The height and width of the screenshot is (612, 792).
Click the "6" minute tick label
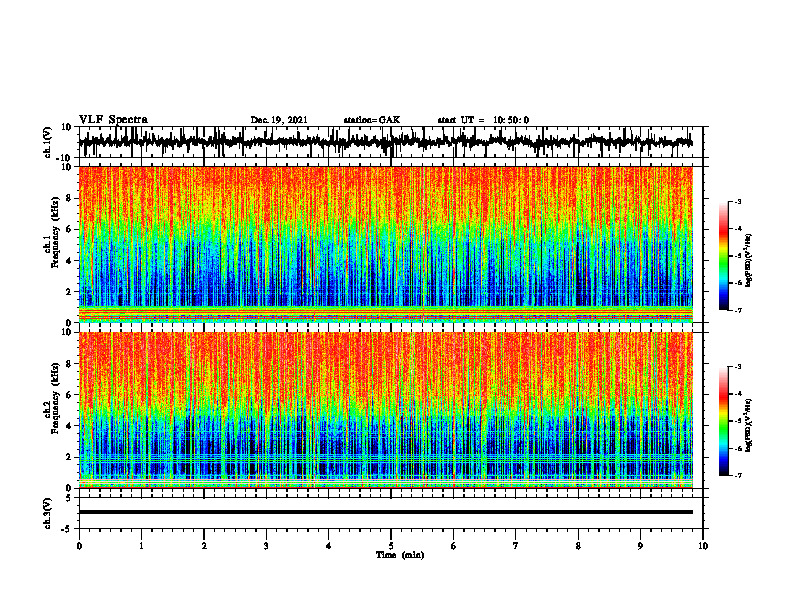click(x=454, y=546)
